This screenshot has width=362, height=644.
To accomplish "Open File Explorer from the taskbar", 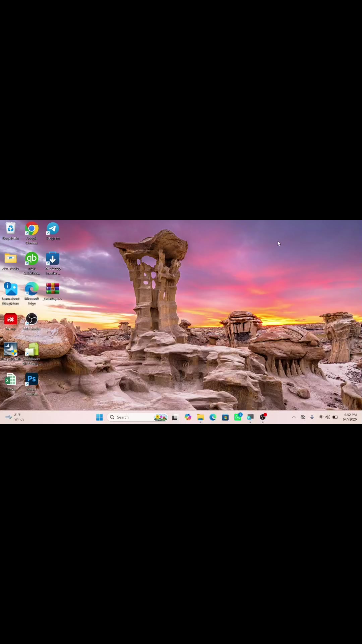I will pyautogui.click(x=200, y=417).
